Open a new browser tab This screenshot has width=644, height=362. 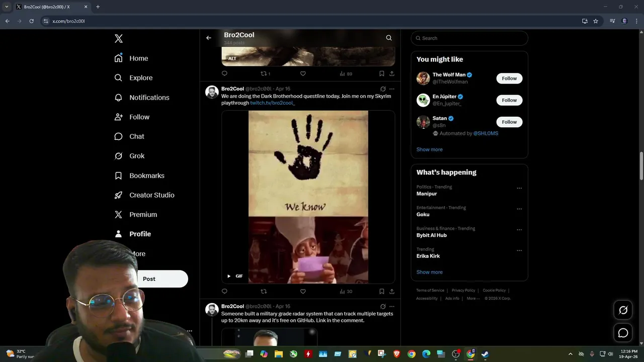[x=98, y=7]
